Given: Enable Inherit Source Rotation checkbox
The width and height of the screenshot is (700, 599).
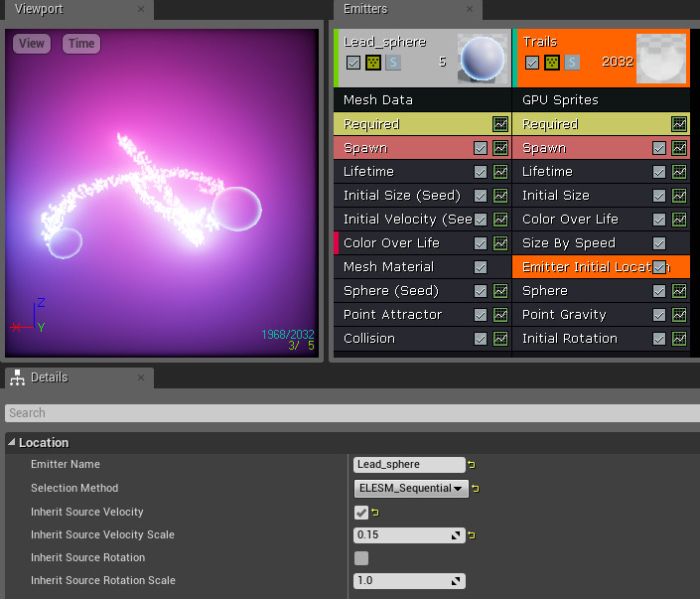Looking at the screenshot, I should 361,558.
